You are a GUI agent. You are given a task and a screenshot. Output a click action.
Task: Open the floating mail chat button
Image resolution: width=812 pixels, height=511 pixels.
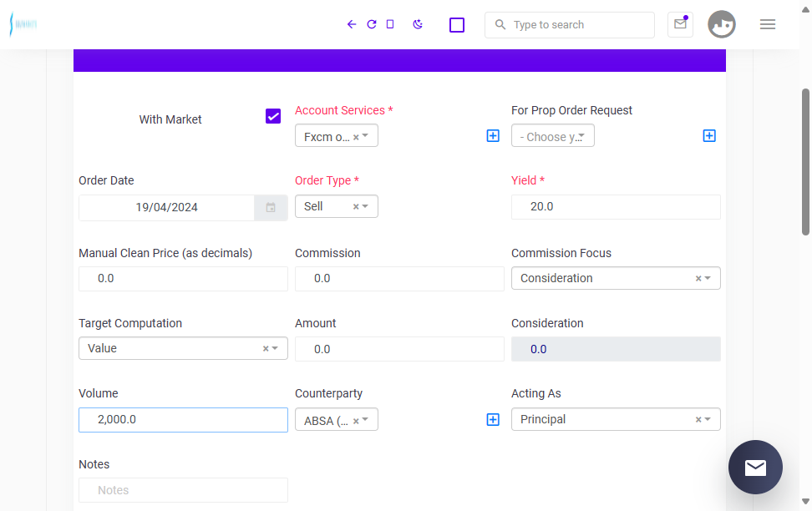[x=755, y=467]
